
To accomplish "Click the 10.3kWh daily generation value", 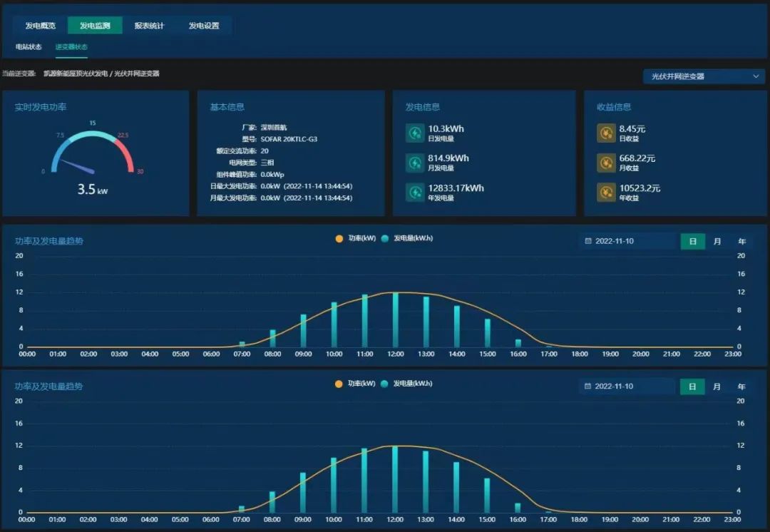I will pyautogui.click(x=446, y=128).
